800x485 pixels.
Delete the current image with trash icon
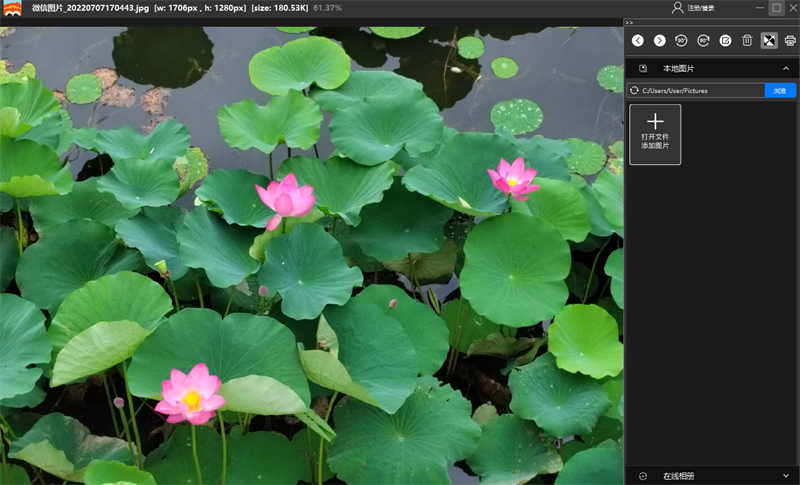click(747, 40)
